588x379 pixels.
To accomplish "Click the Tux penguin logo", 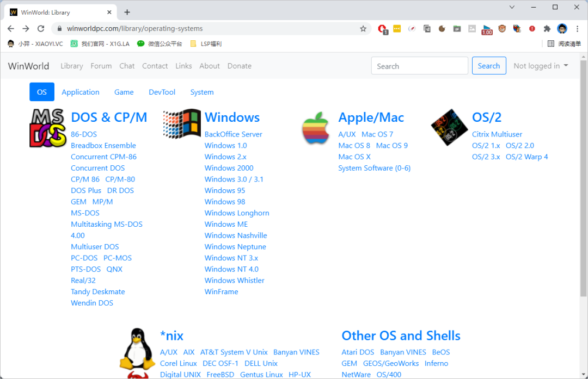I will [x=134, y=348].
